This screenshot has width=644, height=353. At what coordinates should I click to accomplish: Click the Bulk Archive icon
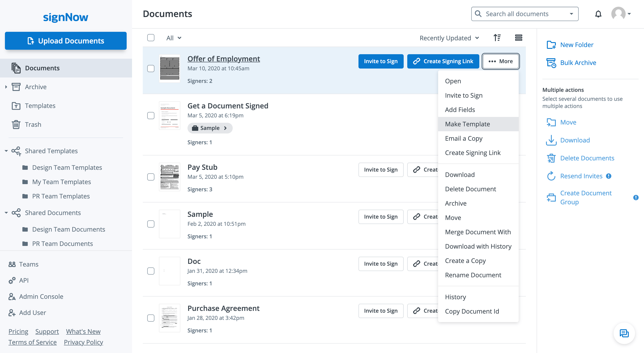(x=551, y=63)
